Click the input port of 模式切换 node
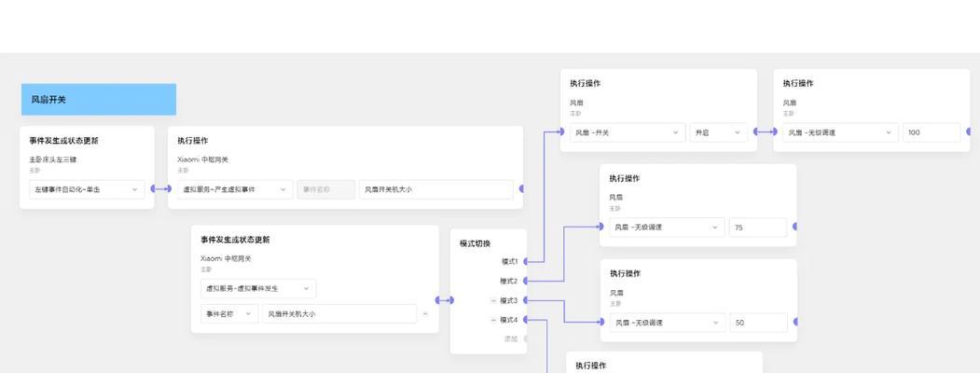The width and height of the screenshot is (980, 373). tap(450, 300)
